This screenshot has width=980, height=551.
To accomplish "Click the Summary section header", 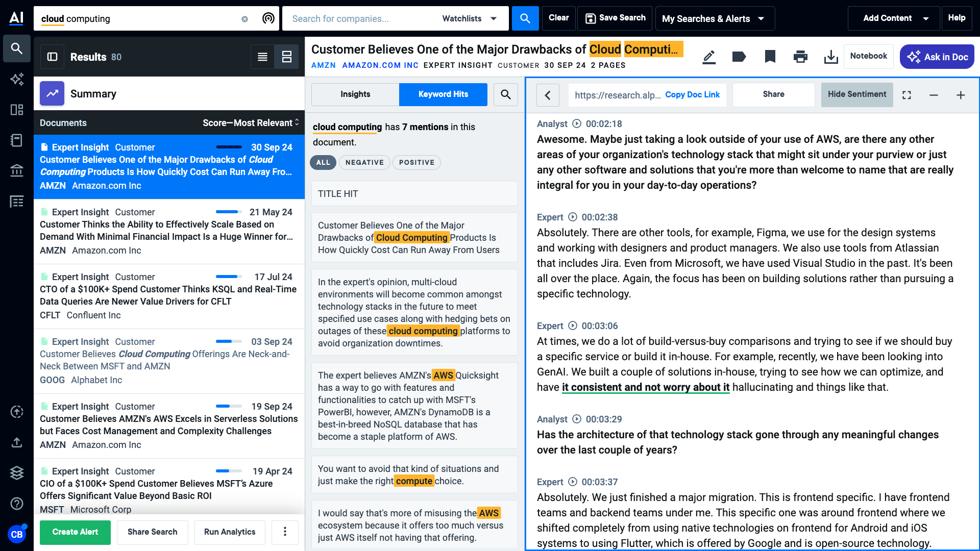I will coord(169,93).
